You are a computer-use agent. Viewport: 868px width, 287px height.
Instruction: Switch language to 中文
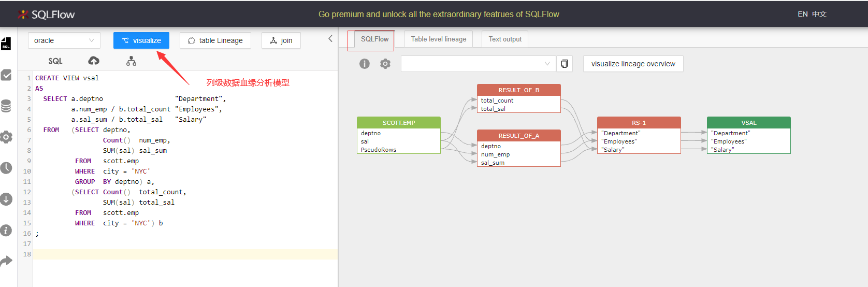tap(819, 14)
